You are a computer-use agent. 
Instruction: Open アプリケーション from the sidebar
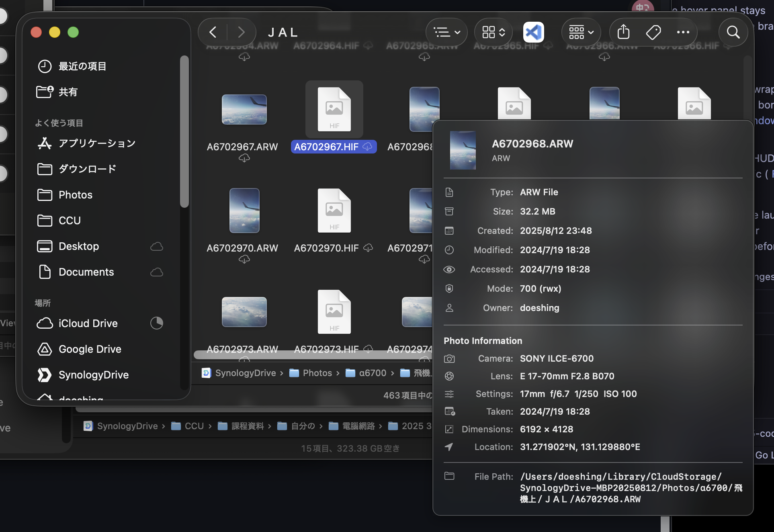[x=97, y=143]
